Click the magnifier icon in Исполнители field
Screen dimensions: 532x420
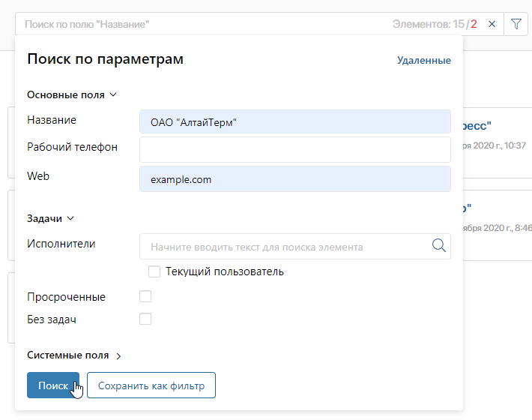(x=438, y=245)
